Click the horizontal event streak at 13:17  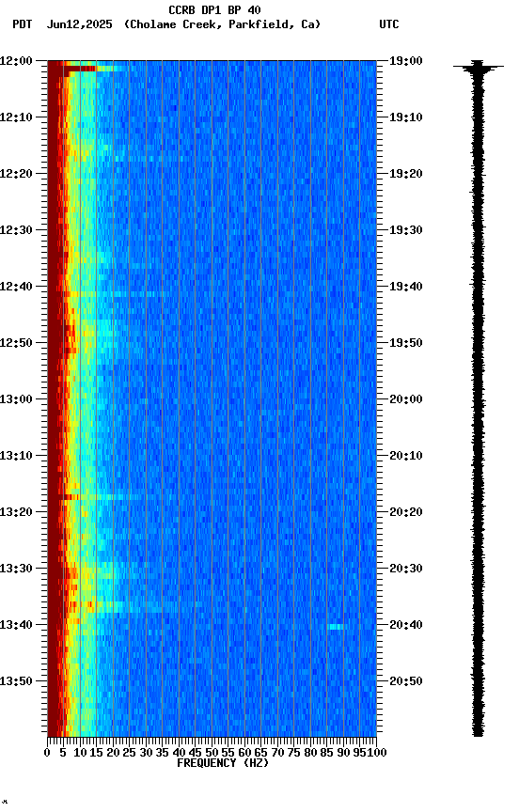tap(103, 497)
